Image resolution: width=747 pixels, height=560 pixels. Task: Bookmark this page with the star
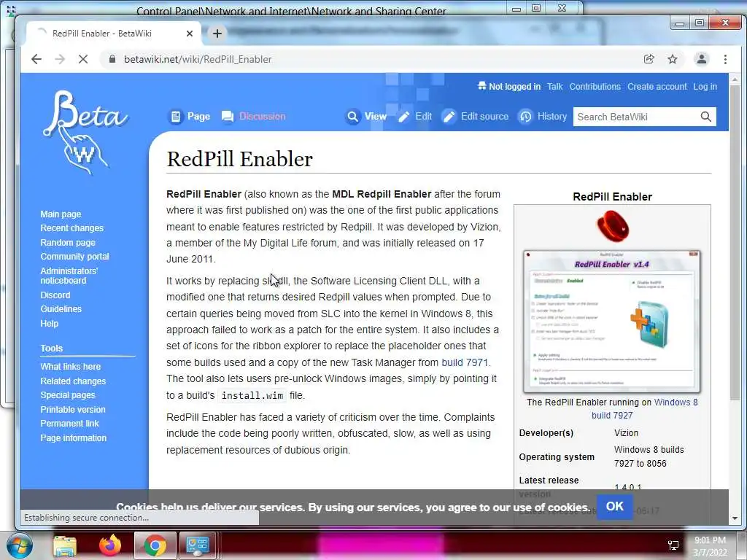click(672, 59)
